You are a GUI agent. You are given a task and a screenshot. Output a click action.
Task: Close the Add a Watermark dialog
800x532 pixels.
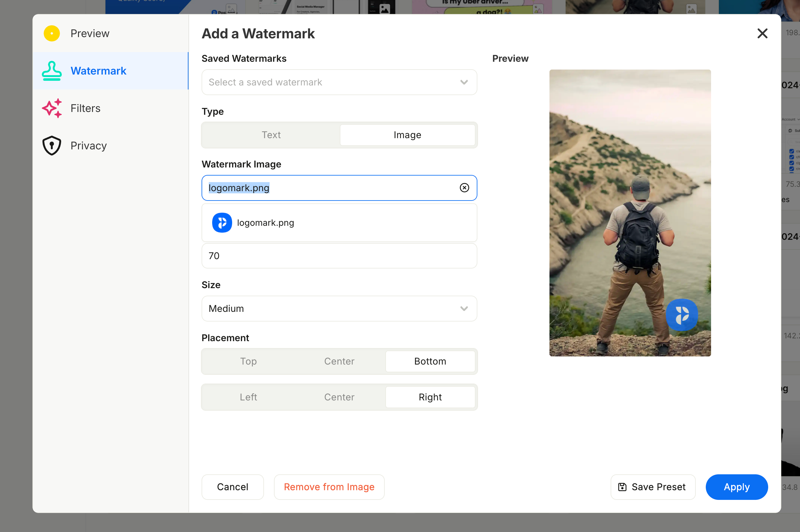click(x=762, y=33)
